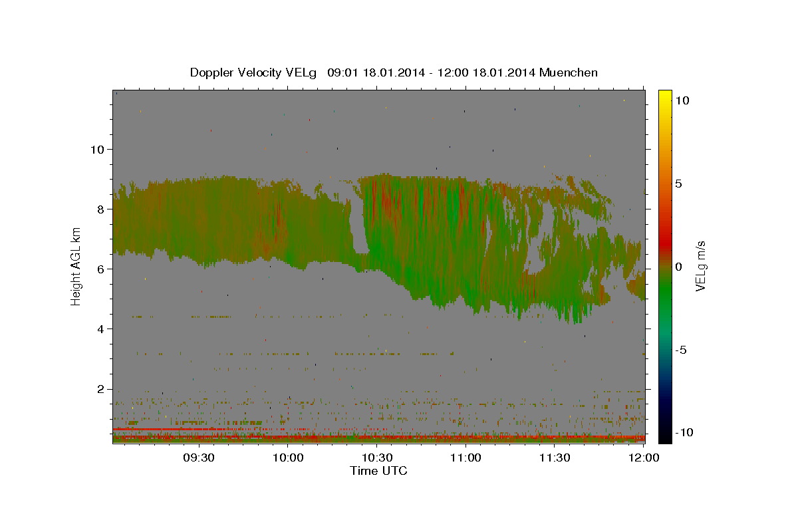Click the red ground clutter band near the surface
Image resolution: width=798 pixels, height=532 pixels.
(x=378, y=438)
